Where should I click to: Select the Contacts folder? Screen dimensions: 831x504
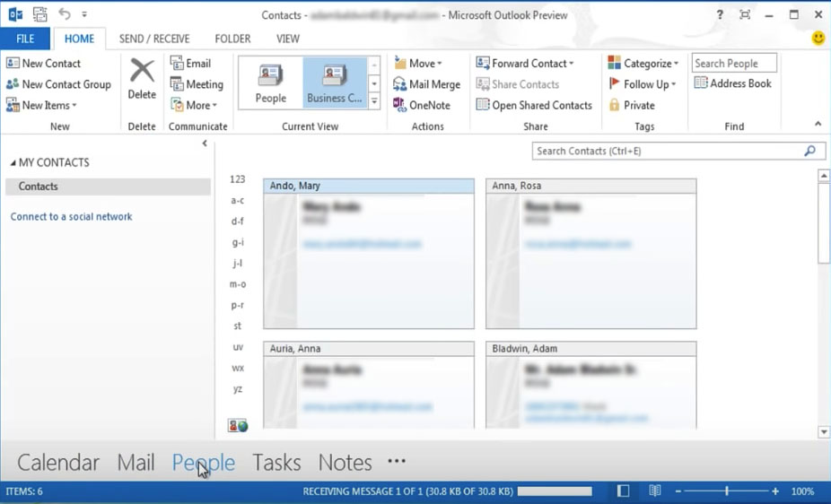tap(108, 187)
